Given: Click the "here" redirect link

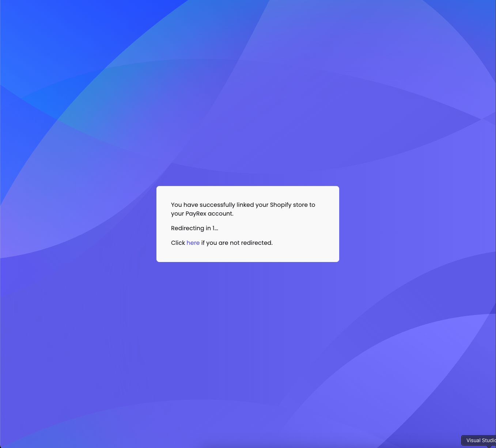Looking at the screenshot, I should point(193,243).
